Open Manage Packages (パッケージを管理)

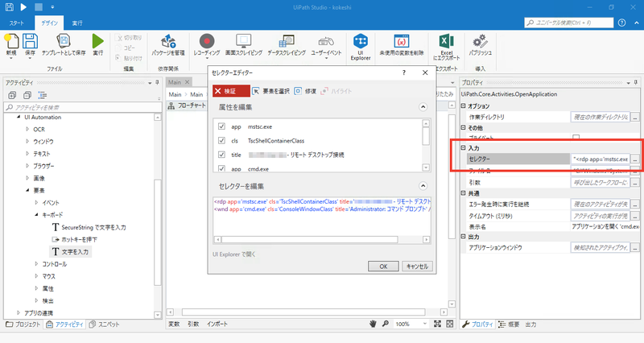[x=168, y=44]
